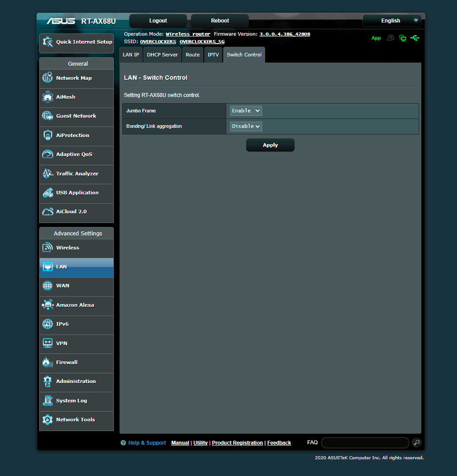Viewport: 457px width, 476px height.
Task: Select the Switch Control tab
Action: (244, 55)
